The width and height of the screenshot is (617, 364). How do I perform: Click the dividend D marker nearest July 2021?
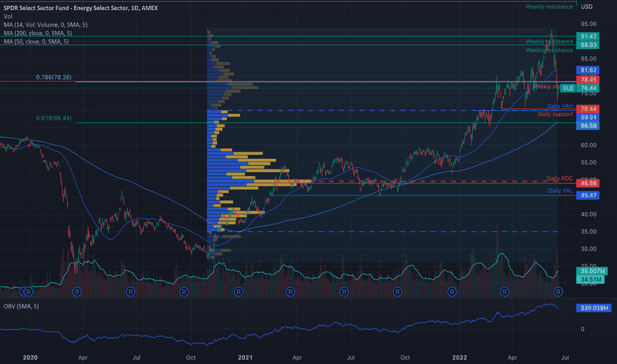click(x=344, y=292)
